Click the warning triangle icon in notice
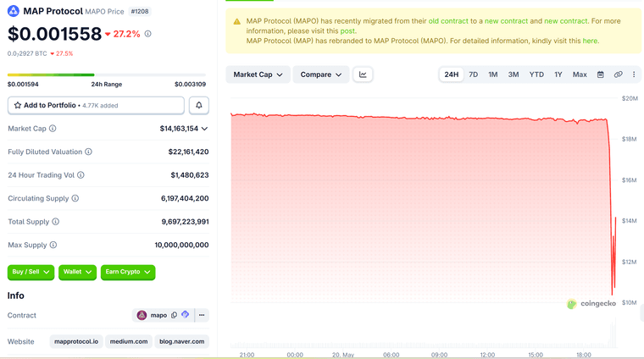 click(237, 21)
